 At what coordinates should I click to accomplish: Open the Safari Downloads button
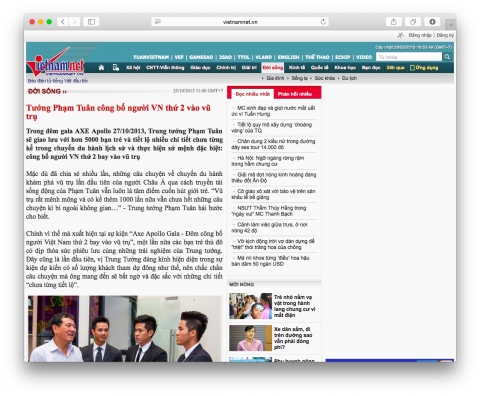tap(432, 22)
